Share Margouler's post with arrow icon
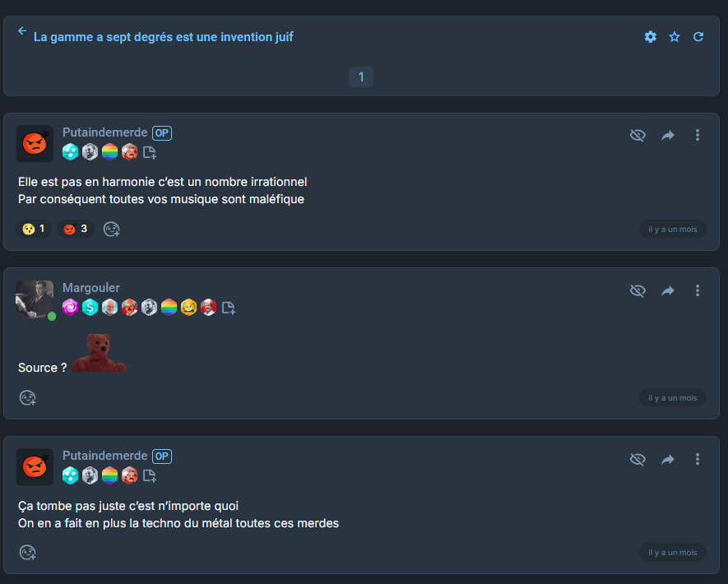728x584 pixels. [668, 290]
